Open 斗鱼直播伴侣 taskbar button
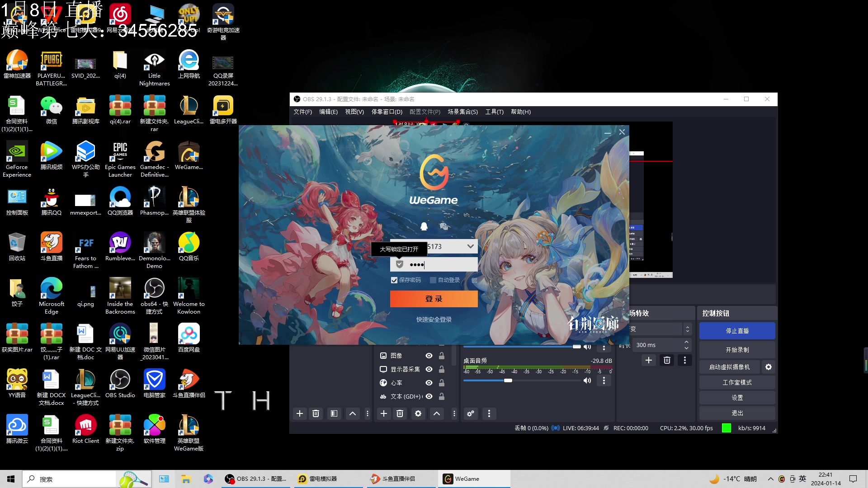 pyautogui.click(x=401, y=479)
